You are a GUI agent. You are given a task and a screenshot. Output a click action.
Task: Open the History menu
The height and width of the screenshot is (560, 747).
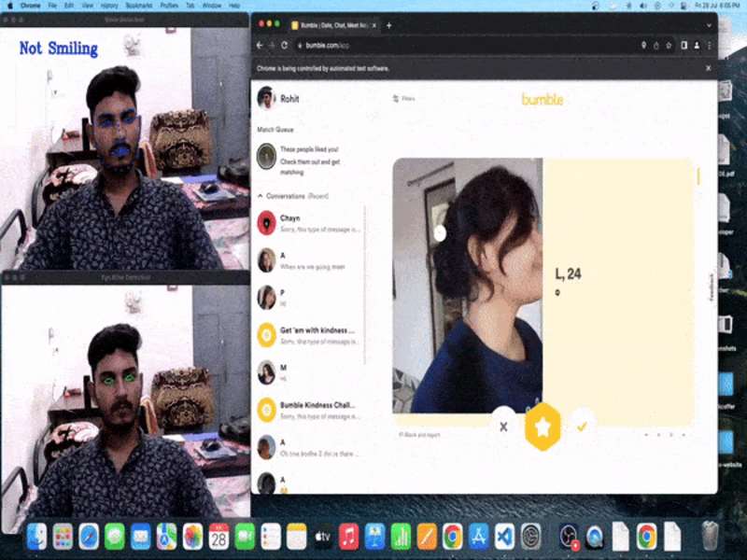coord(109,6)
